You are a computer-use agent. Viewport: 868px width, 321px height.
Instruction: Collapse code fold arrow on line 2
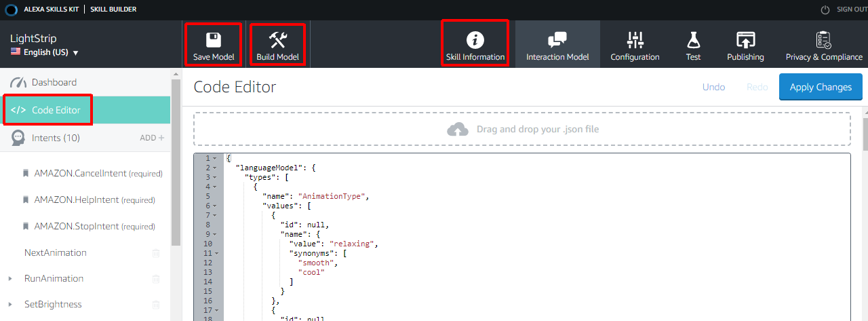coord(215,167)
